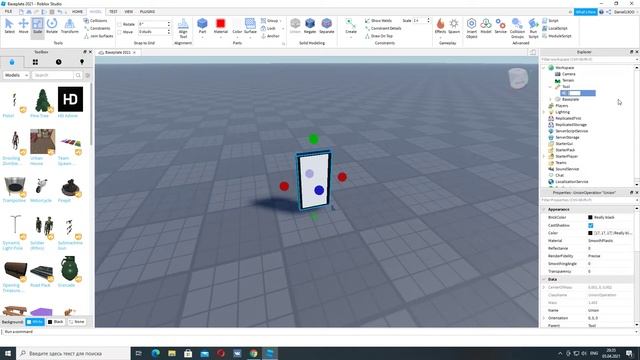Screen dimensions: 640x360
Task: Toggle the Rotate snap checkbox
Action: pos(120,24)
